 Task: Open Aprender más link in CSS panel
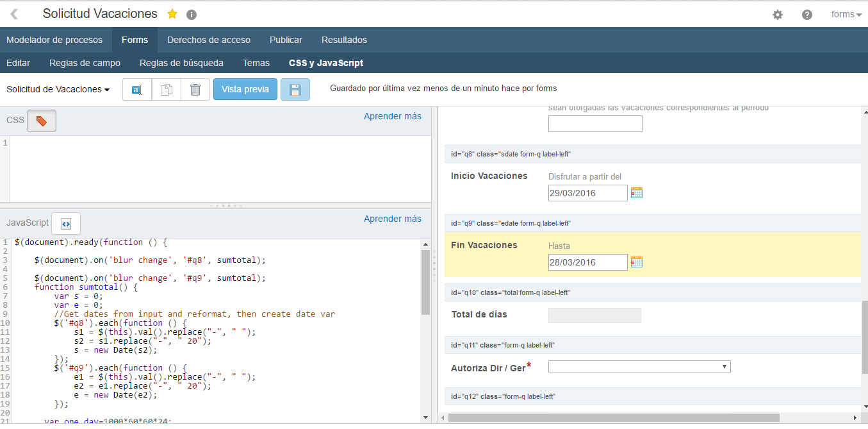click(393, 116)
